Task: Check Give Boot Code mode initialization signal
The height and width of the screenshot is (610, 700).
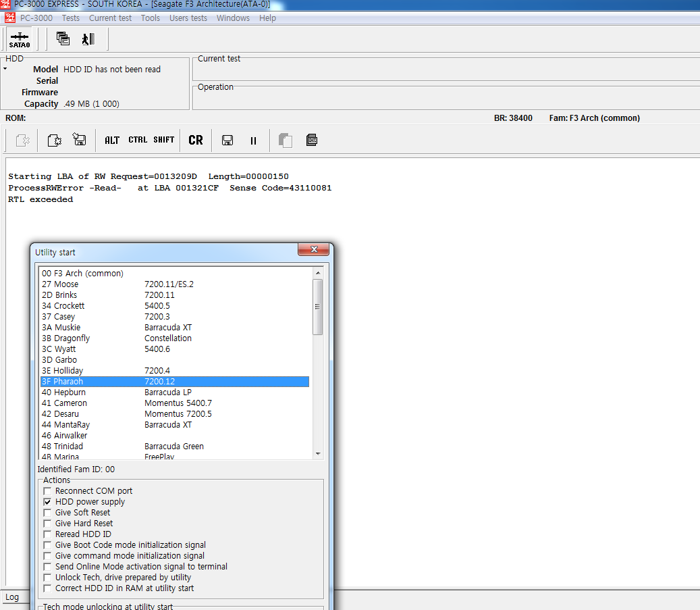Action: [47, 545]
